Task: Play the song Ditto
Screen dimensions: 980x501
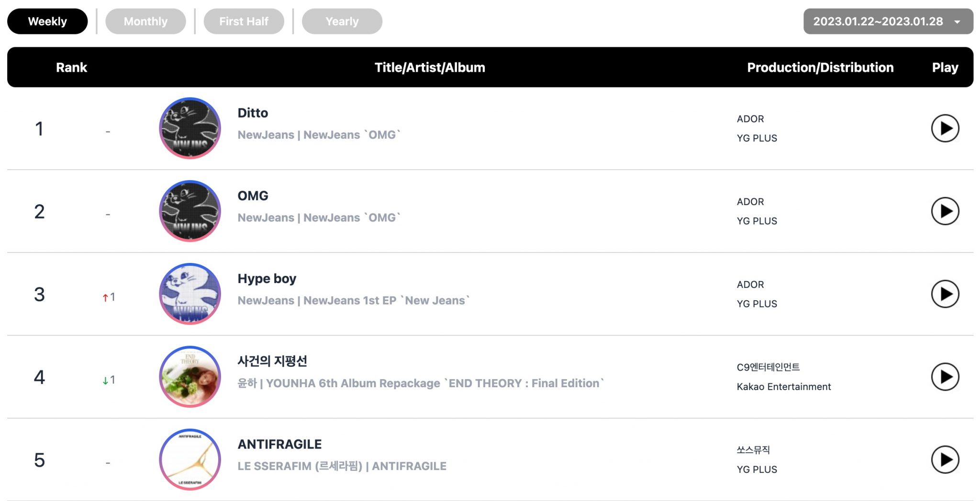Action: [x=945, y=128]
